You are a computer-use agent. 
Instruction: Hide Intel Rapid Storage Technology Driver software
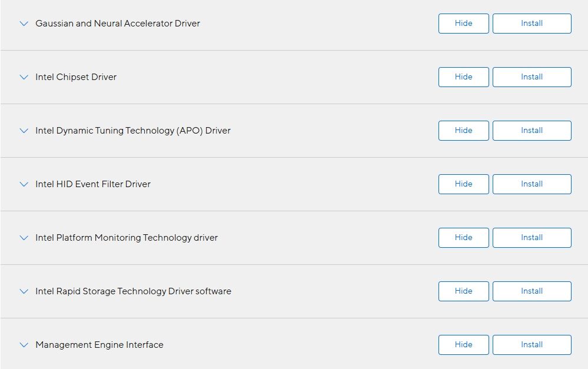(x=463, y=291)
